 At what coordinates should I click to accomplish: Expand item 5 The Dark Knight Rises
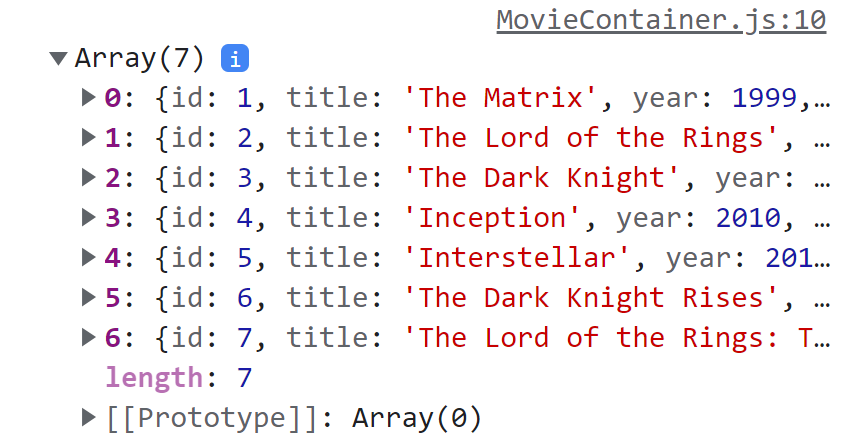point(88,298)
